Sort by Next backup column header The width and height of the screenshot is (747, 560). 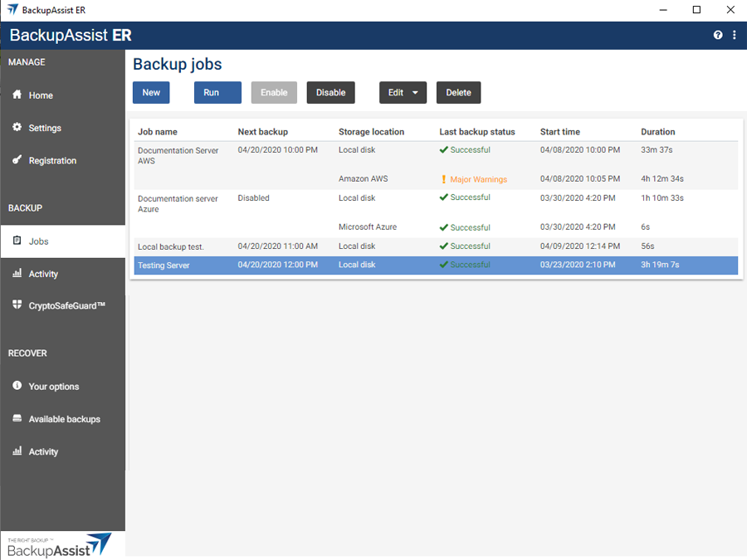point(263,132)
